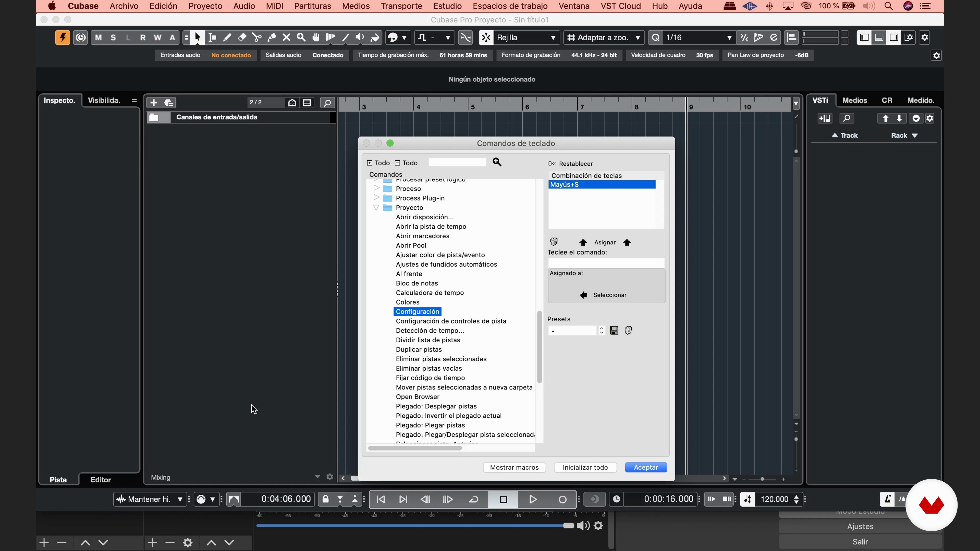Select the Glue tool
980x551 pixels.
(x=272, y=37)
